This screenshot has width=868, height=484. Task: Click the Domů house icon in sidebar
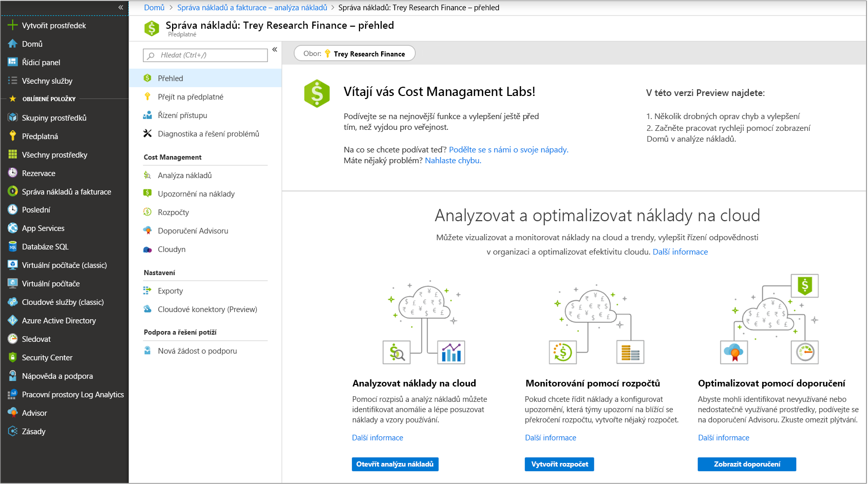click(x=12, y=44)
